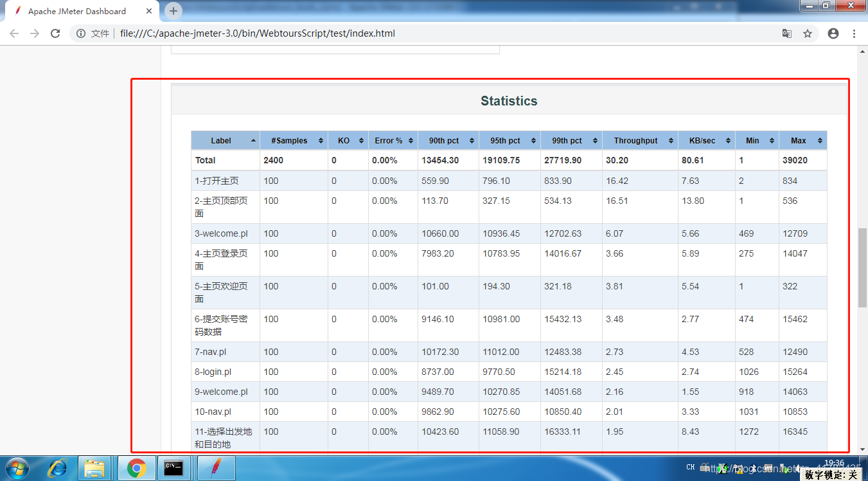This screenshot has width=868, height=481.
Task: Sort the table by Min column
Action: pyautogui.click(x=757, y=140)
